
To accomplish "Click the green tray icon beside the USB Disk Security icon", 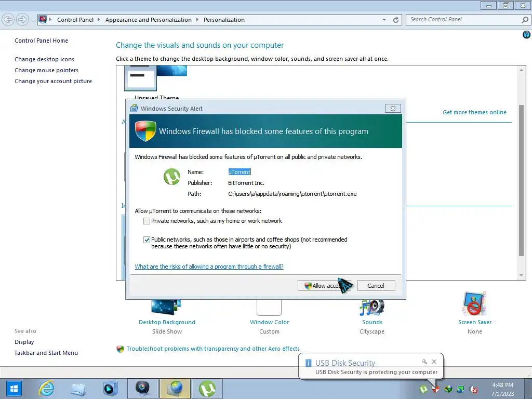I will (x=448, y=389).
